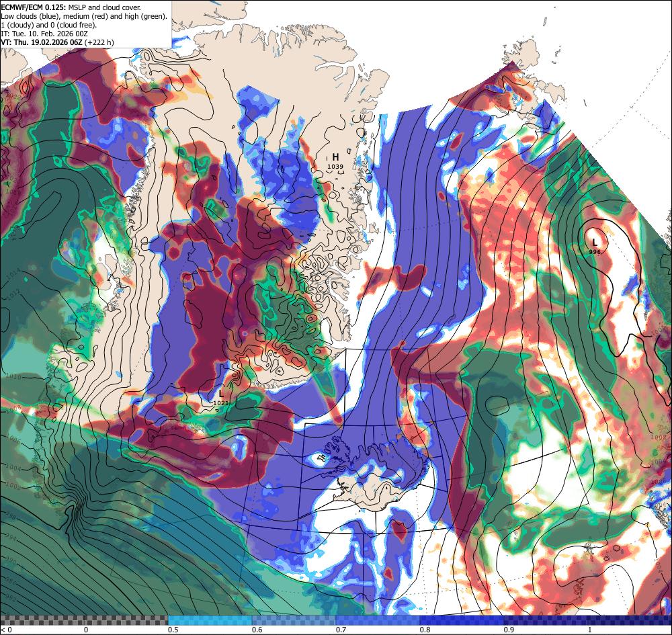Screen dimensions: 672x635
Task: Click the '< 0' legend label
Action: click(x=5, y=630)
